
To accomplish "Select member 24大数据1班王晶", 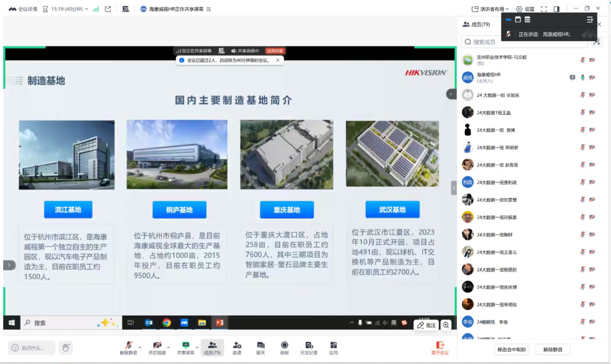I will (x=530, y=113).
